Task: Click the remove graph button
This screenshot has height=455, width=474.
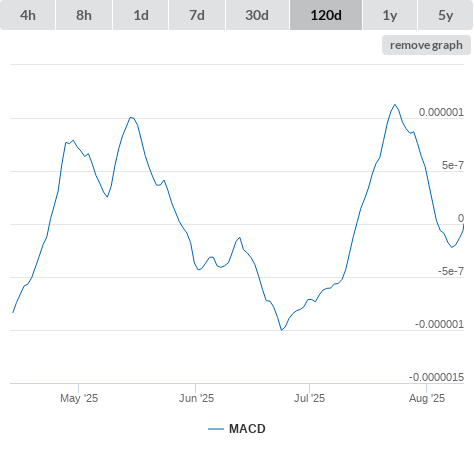Action: point(426,45)
